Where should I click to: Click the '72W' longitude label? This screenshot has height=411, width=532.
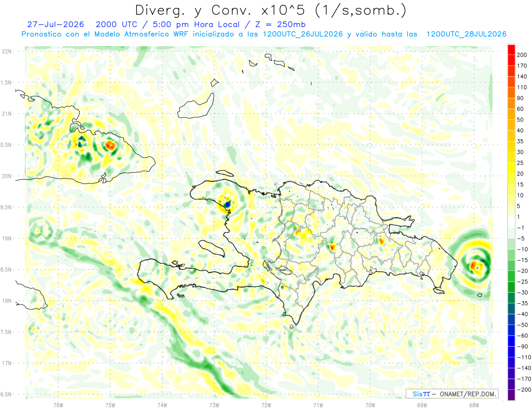tap(266, 404)
